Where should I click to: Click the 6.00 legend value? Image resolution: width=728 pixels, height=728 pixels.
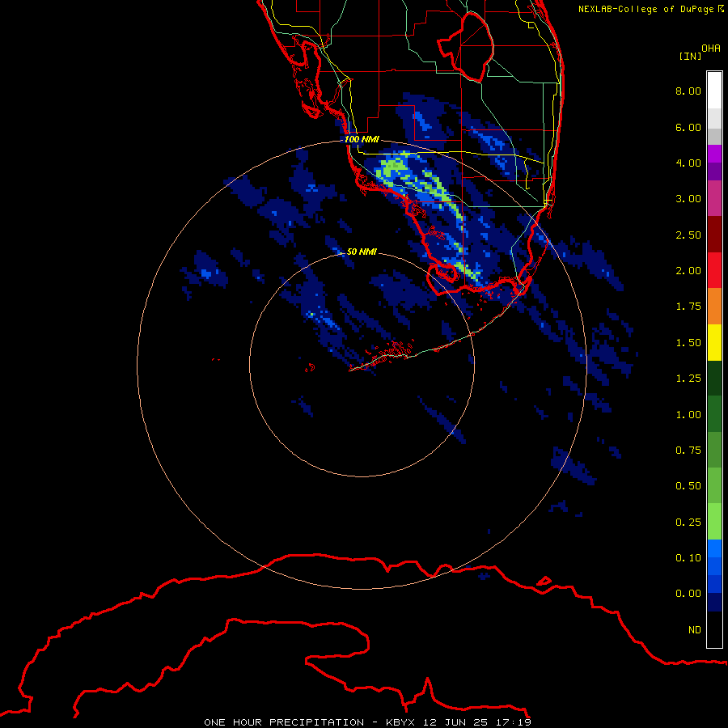tap(688, 127)
